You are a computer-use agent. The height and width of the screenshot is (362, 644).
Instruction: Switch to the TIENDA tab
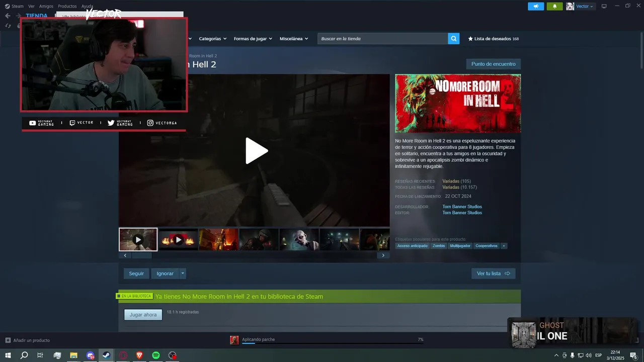click(37, 16)
